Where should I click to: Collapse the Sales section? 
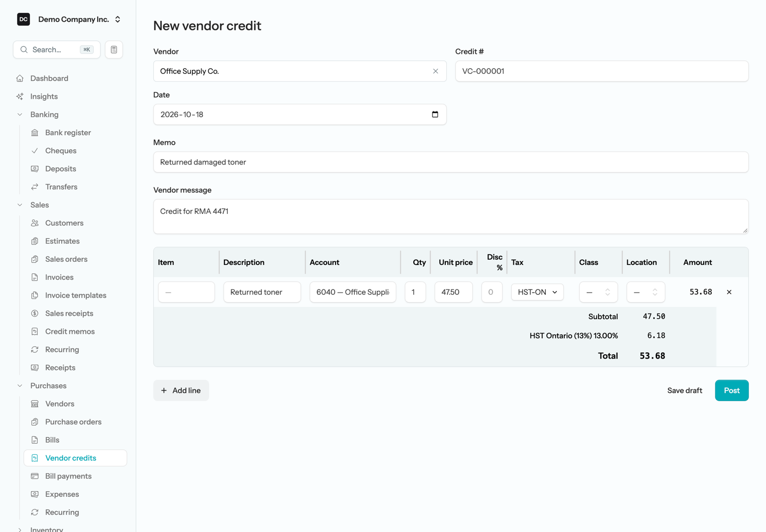pos(20,205)
